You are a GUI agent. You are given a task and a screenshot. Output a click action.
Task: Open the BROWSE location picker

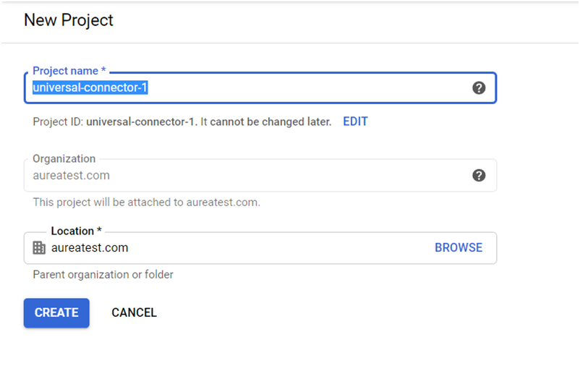[x=459, y=247]
